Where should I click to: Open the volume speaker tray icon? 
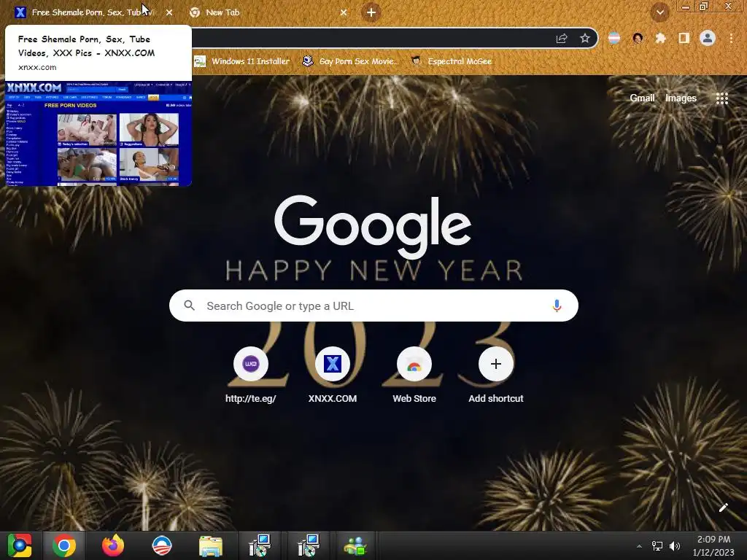[675, 546]
